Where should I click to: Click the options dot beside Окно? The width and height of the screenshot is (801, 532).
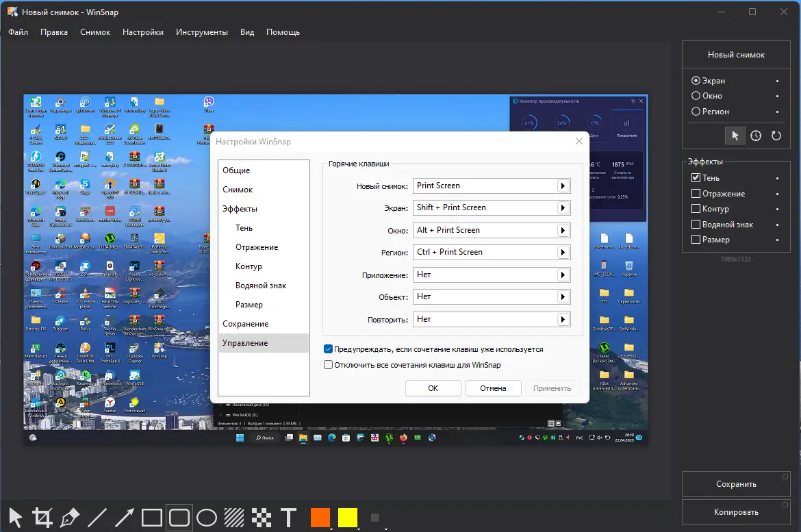pos(778,96)
